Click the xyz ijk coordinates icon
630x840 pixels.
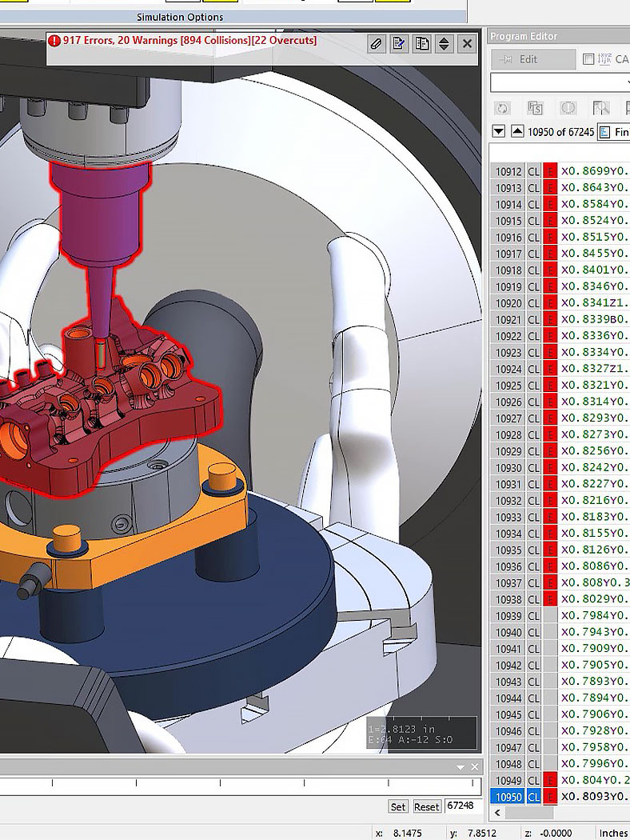[x=604, y=59]
